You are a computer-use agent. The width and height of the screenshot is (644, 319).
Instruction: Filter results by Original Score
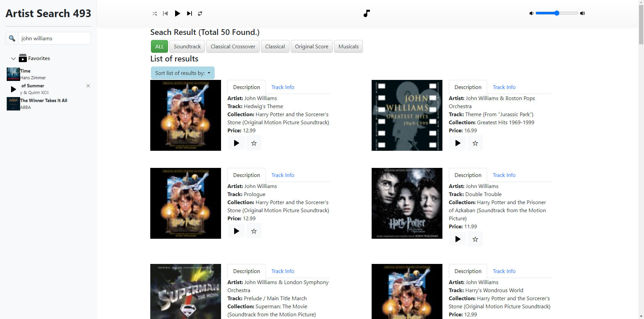312,46
